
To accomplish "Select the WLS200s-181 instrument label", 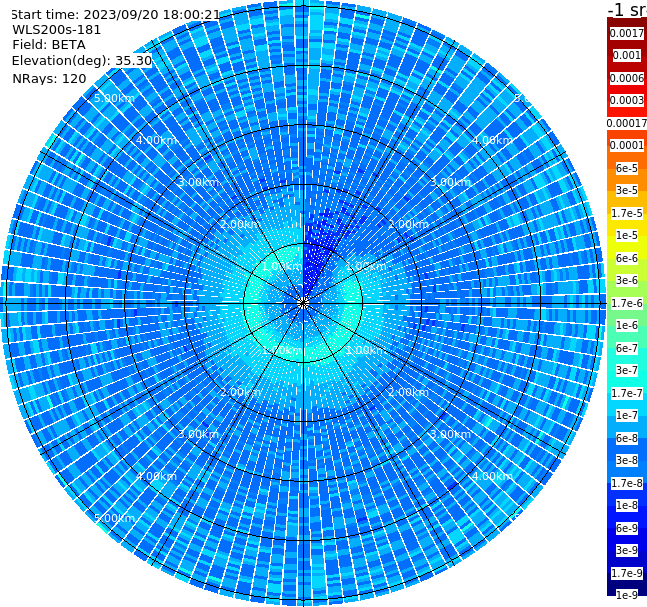I will [57, 30].
